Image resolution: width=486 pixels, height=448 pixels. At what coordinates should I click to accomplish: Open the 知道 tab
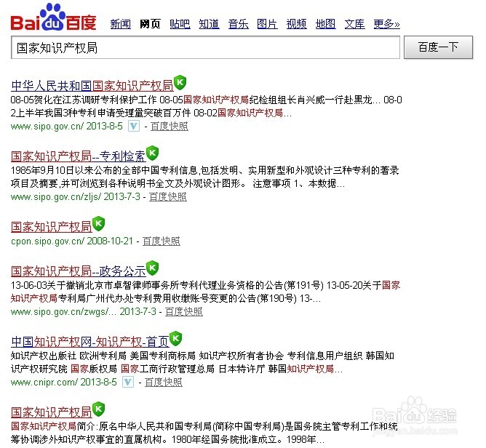point(210,24)
